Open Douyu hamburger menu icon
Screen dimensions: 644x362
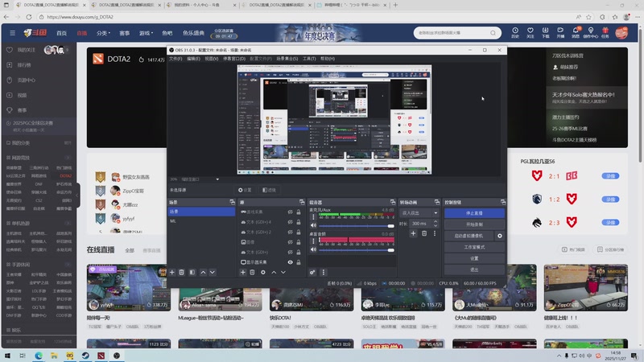click(12, 33)
